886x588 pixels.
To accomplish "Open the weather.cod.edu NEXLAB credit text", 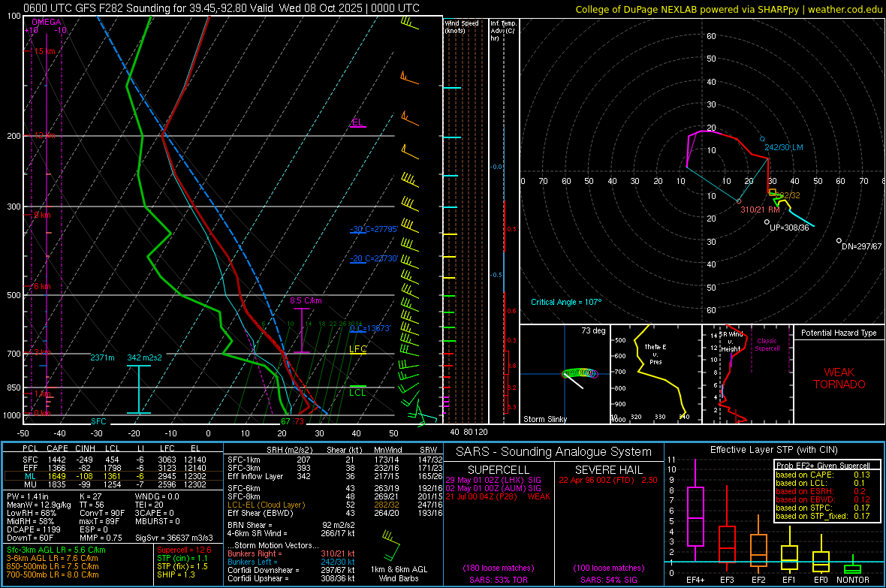I will click(x=728, y=9).
